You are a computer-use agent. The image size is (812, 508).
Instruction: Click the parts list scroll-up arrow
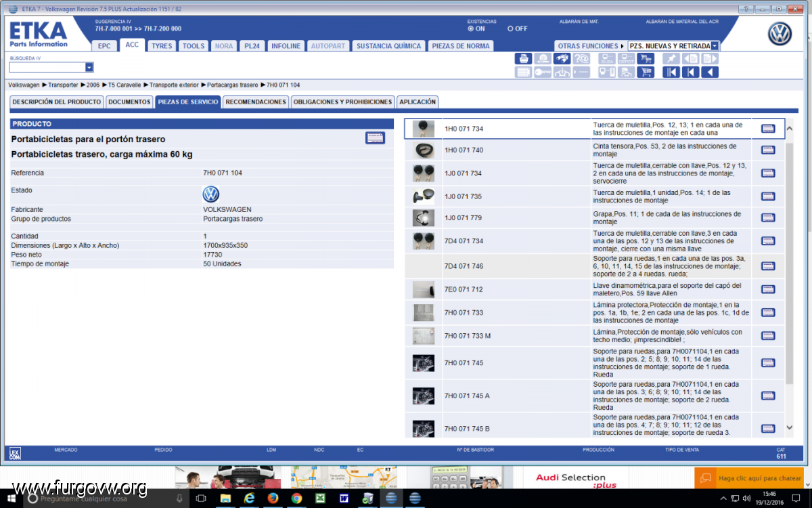point(789,129)
